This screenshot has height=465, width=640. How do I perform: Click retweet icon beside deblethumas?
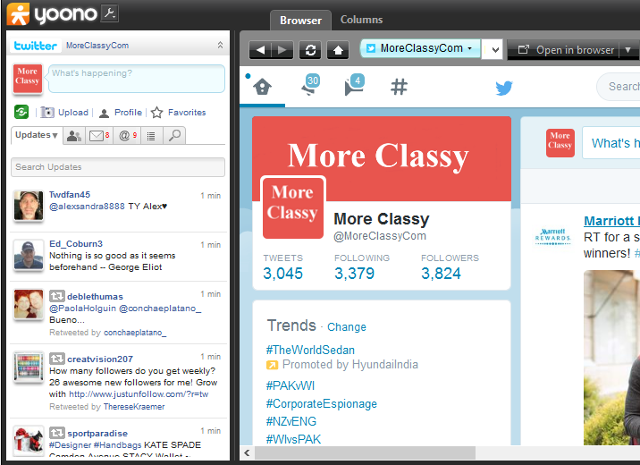(x=57, y=296)
